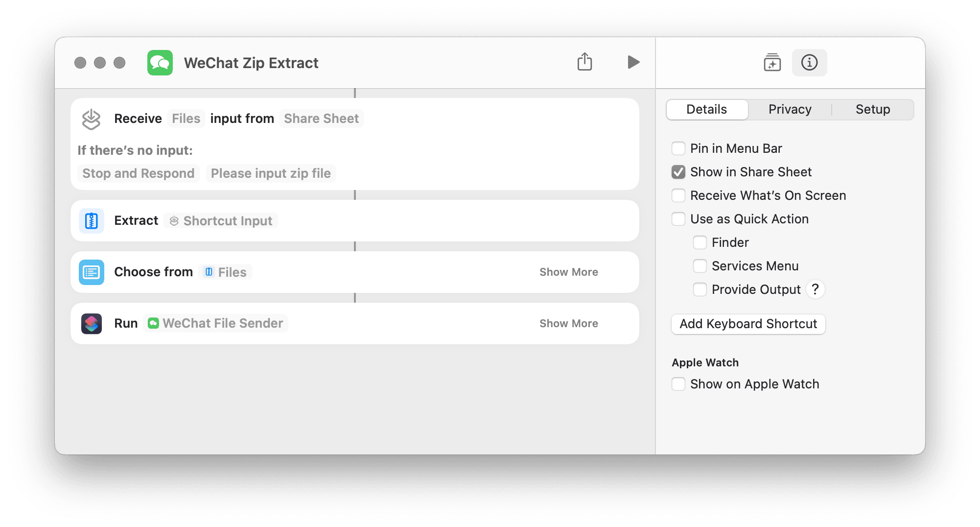
Task: Run the shortcut with the play button
Action: 633,62
